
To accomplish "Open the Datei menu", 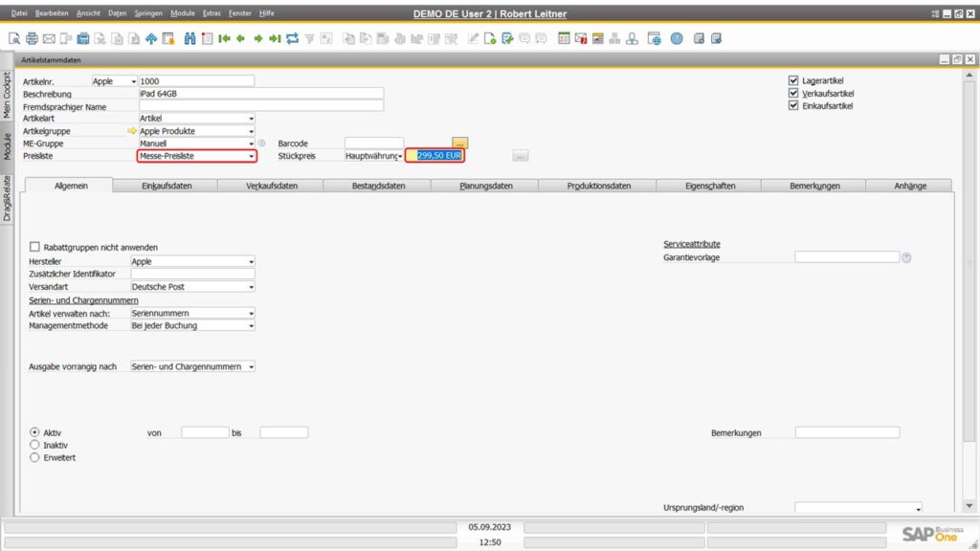I will pyautogui.click(x=19, y=13).
